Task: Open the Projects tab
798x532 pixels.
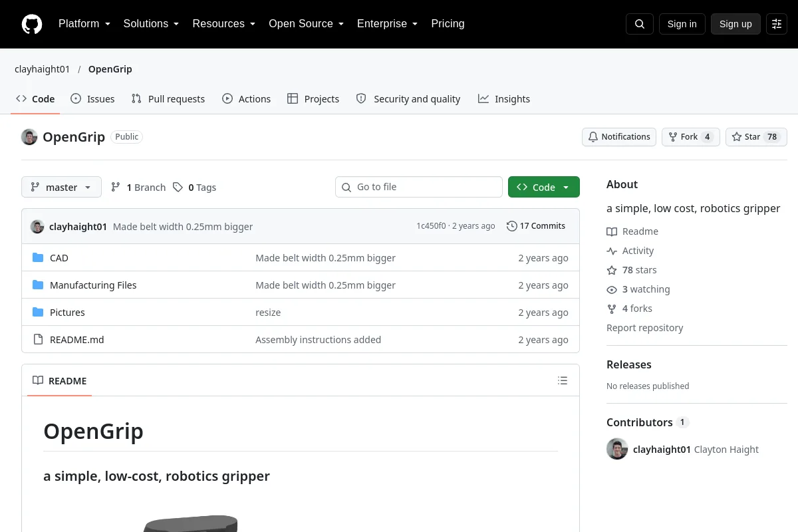Action: [313, 99]
